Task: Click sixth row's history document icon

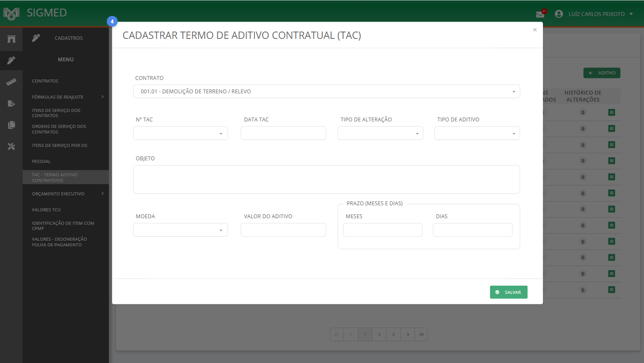Action: [583, 193]
